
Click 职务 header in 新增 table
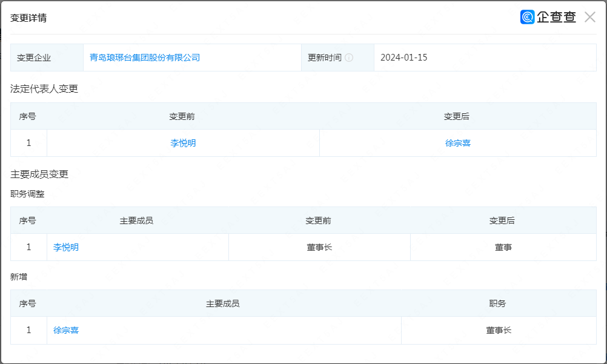(x=497, y=303)
